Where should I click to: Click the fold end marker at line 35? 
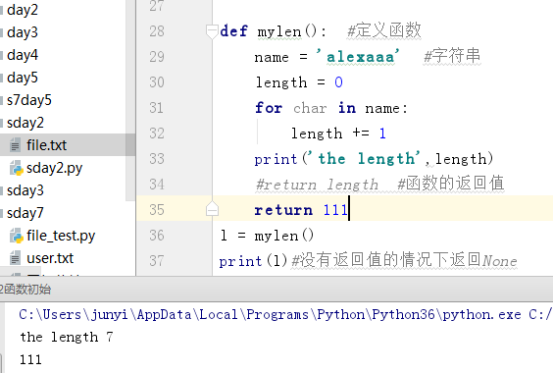tap(212, 209)
